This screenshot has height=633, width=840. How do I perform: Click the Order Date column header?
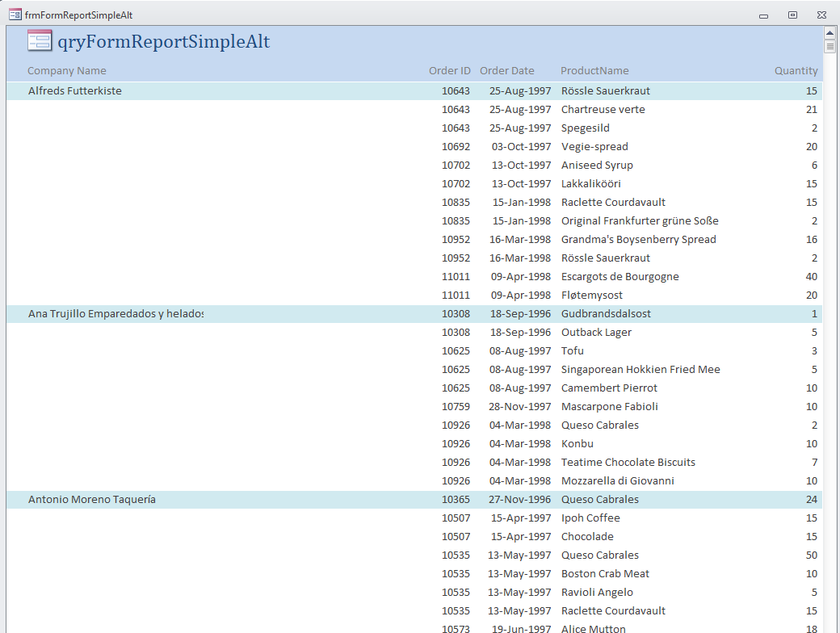coord(506,71)
